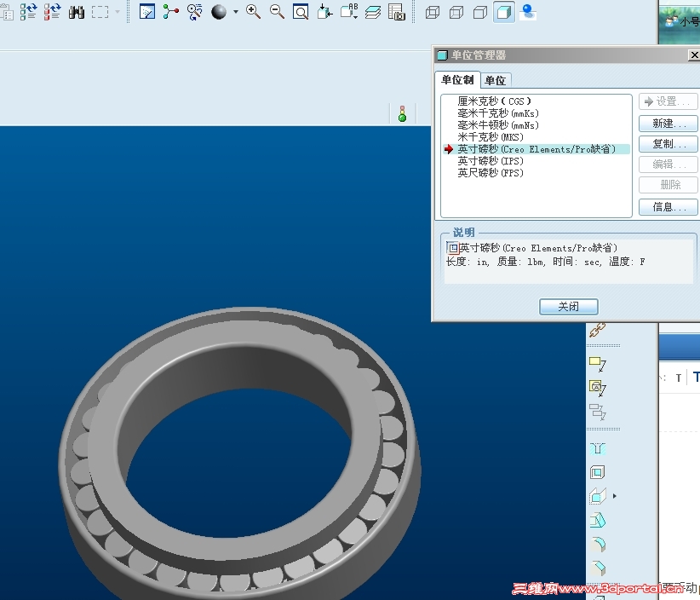Close the 单位管理器 dialog with X
Image resolution: width=700 pixels, height=600 pixels.
tap(694, 55)
